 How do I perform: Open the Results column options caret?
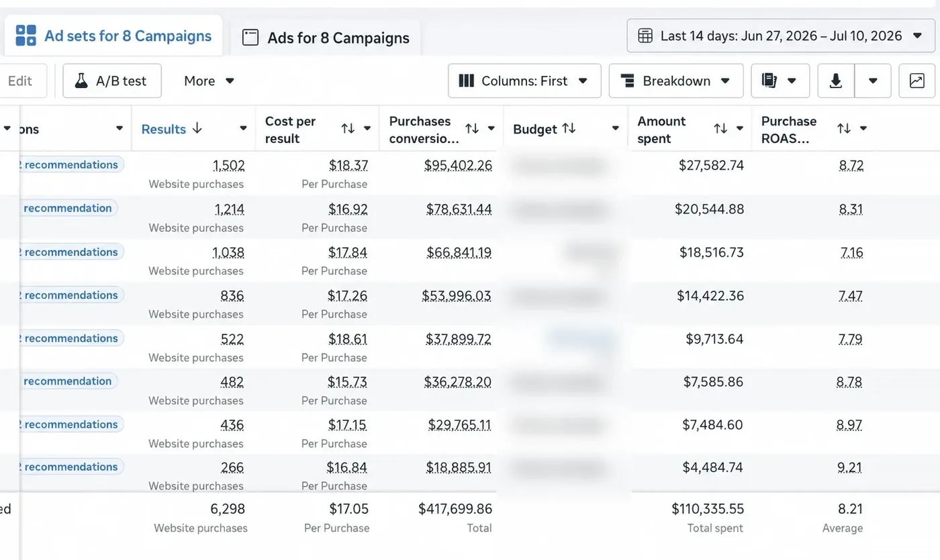pyautogui.click(x=243, y=128)
